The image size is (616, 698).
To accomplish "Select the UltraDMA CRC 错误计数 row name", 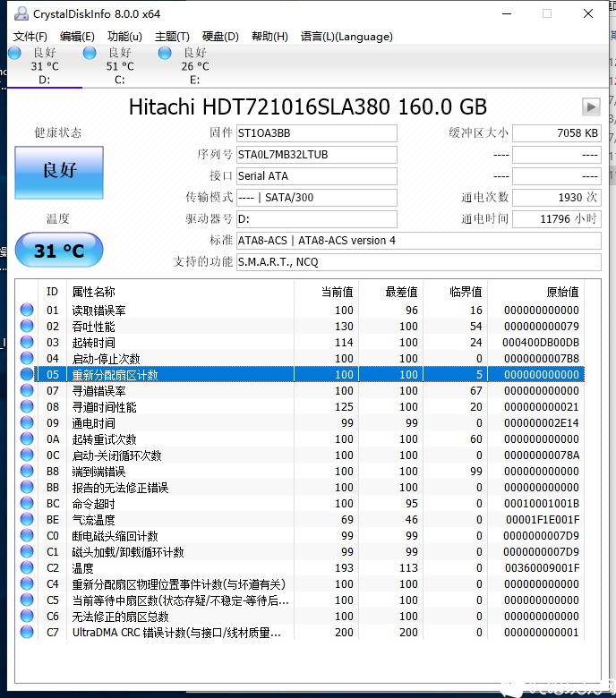I will pos(176,633).
